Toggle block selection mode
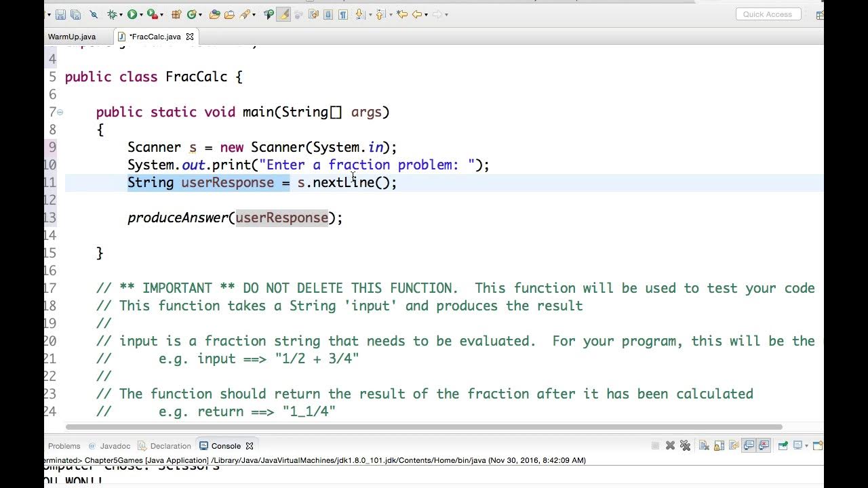Screen dimensions: 868x488 tap(328, 14)
